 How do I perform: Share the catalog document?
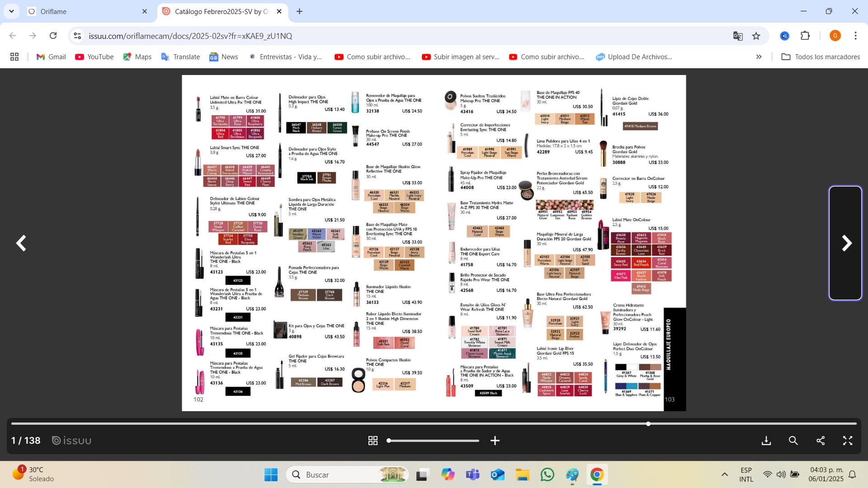(x=821, y=441)
